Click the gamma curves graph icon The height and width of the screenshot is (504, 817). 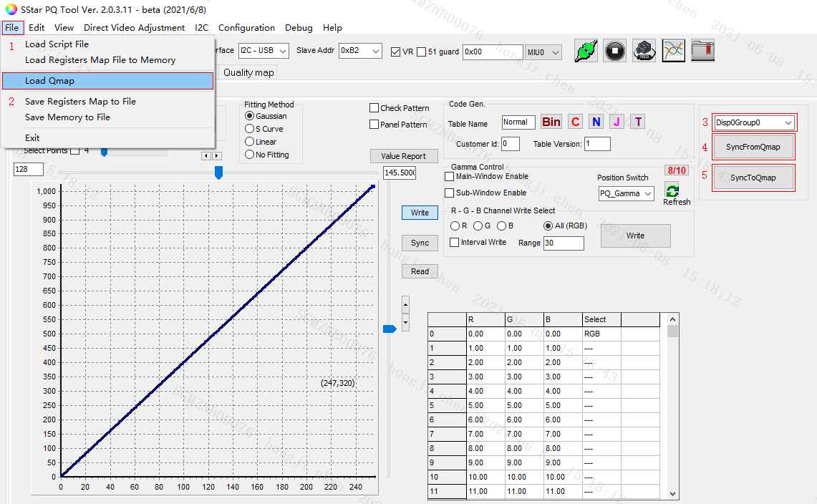point(673,51)
